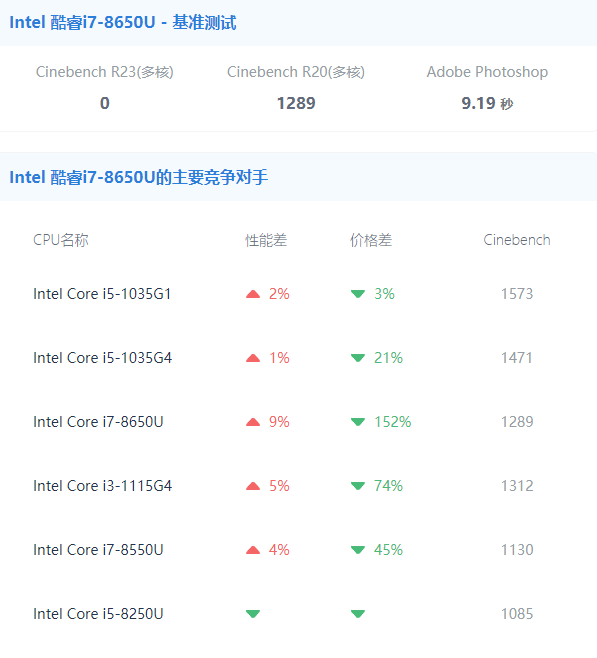Click the R20 score 1289 in benchmark section

(x=296, y=103)
